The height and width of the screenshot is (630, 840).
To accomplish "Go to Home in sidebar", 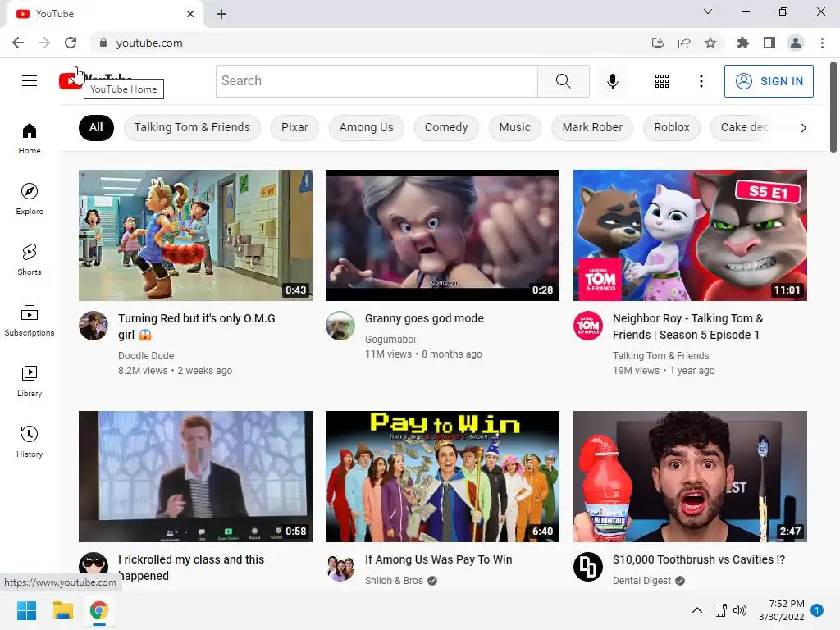I will [30, 138].
